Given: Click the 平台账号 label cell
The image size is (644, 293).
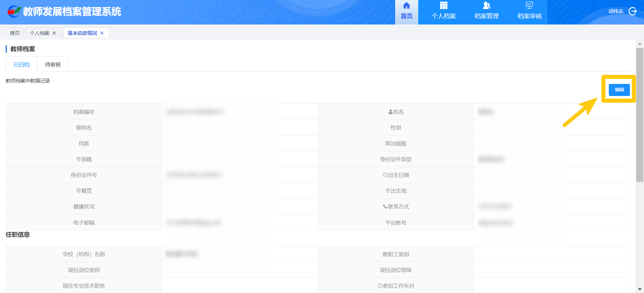Looking at the screenshot, I should tap(396, 223).
